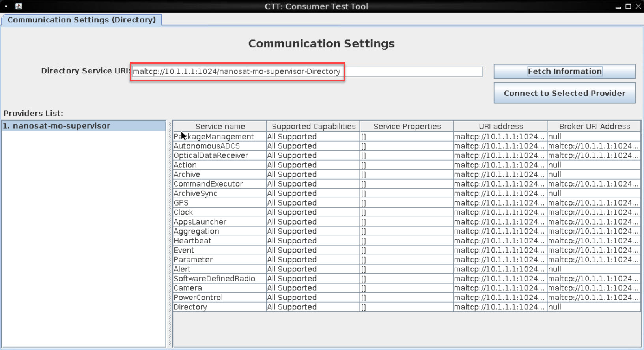Maximize the CTT window
644x350 pixels.
coord(628,6)
